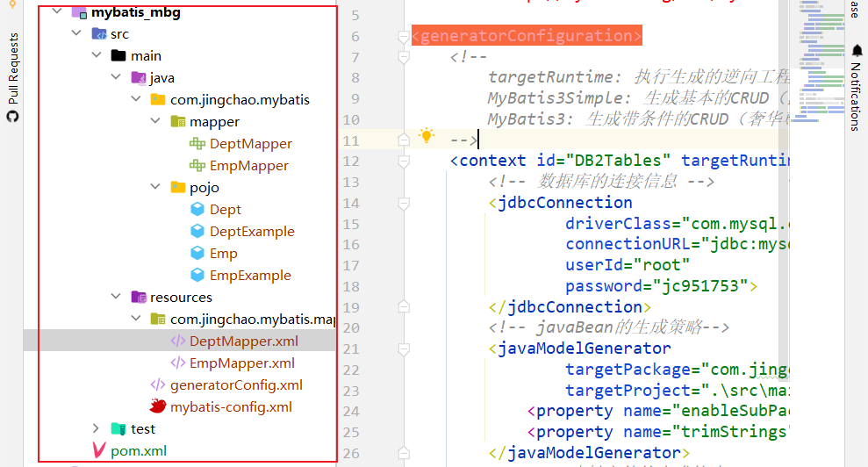Collapse the src folder arrow
The image size is (868, 467).
click(x=76, y=33)
